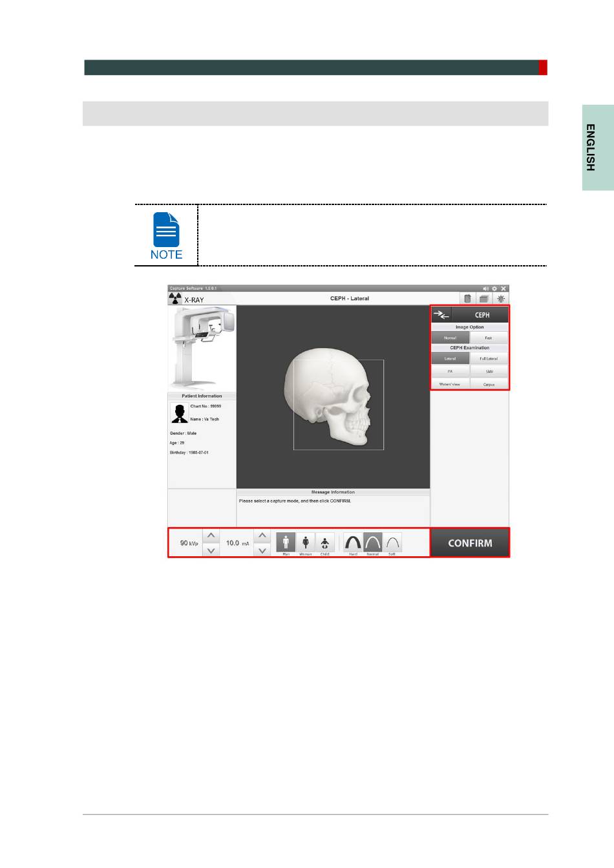Click the 'Age : 29' text

tap(176, 443)
